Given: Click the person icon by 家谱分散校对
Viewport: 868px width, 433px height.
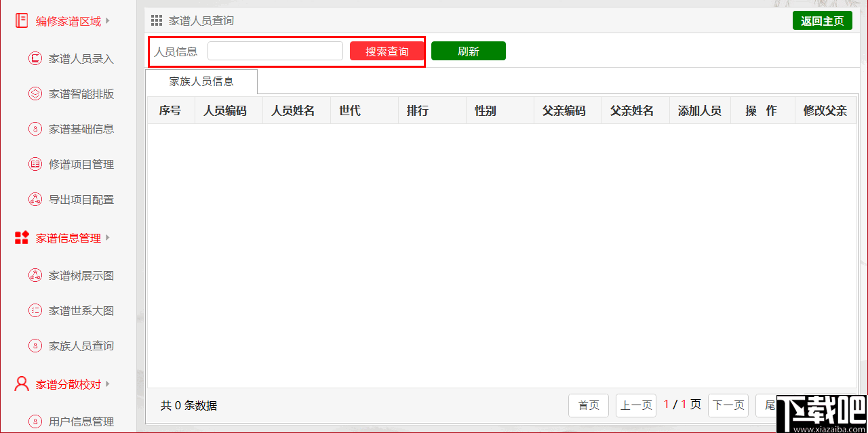Looking at the screenshot, I should pyautogui.click(x=22, y=384).
